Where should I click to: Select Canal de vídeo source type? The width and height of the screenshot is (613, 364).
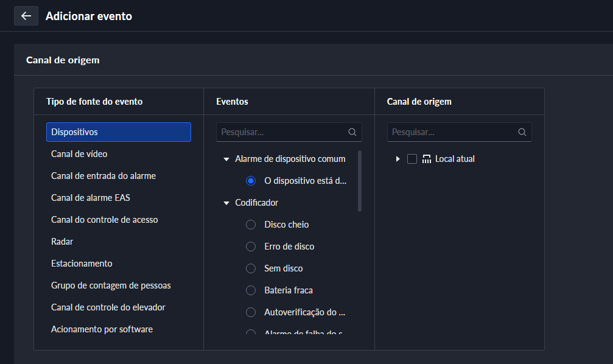79,154
